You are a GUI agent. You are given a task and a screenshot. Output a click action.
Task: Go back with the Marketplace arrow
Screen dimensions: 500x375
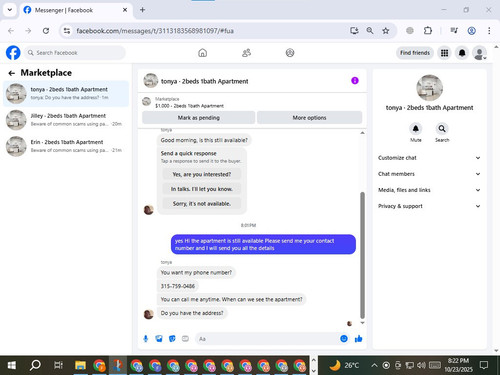tap(12, 73)
